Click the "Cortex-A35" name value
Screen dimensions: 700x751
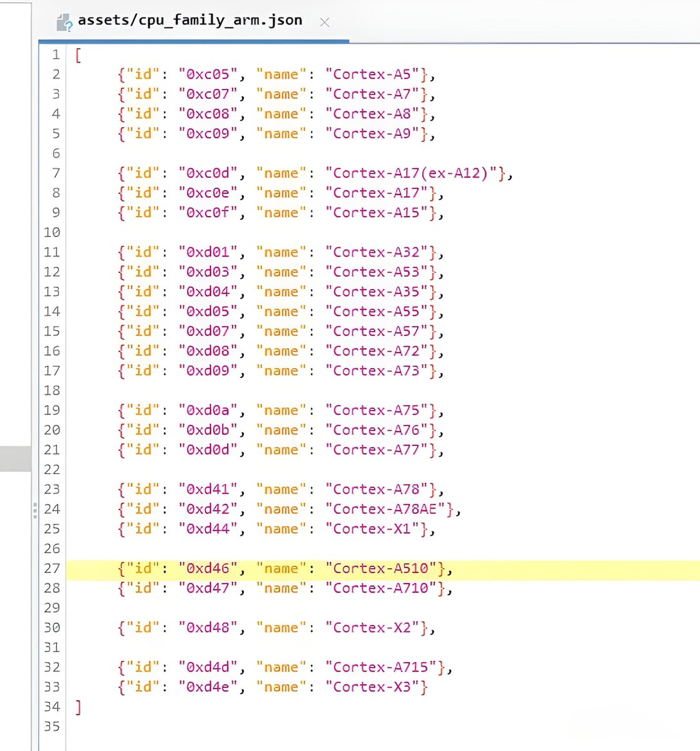377,292
